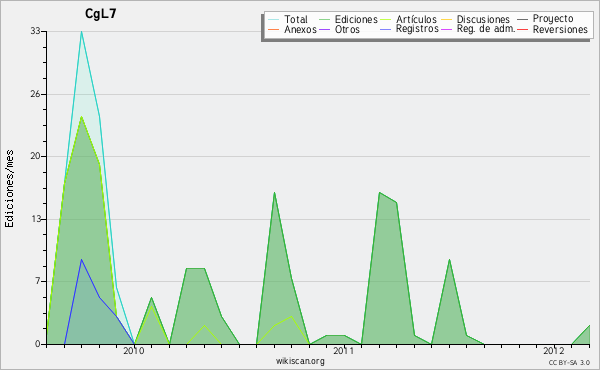
Task: Click the 33 y-axis value
Action: click(x=35, y=31)
